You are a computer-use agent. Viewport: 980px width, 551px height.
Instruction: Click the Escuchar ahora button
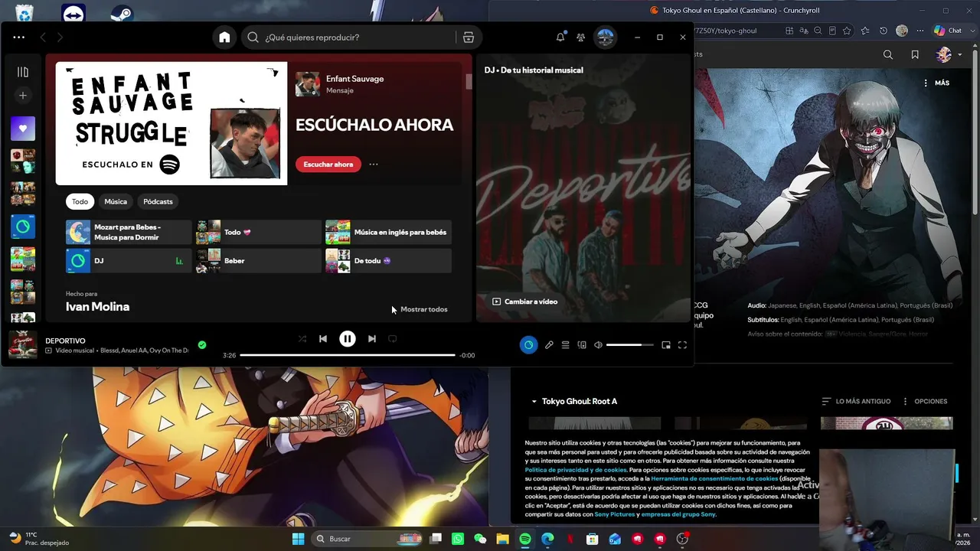(328, 164)
